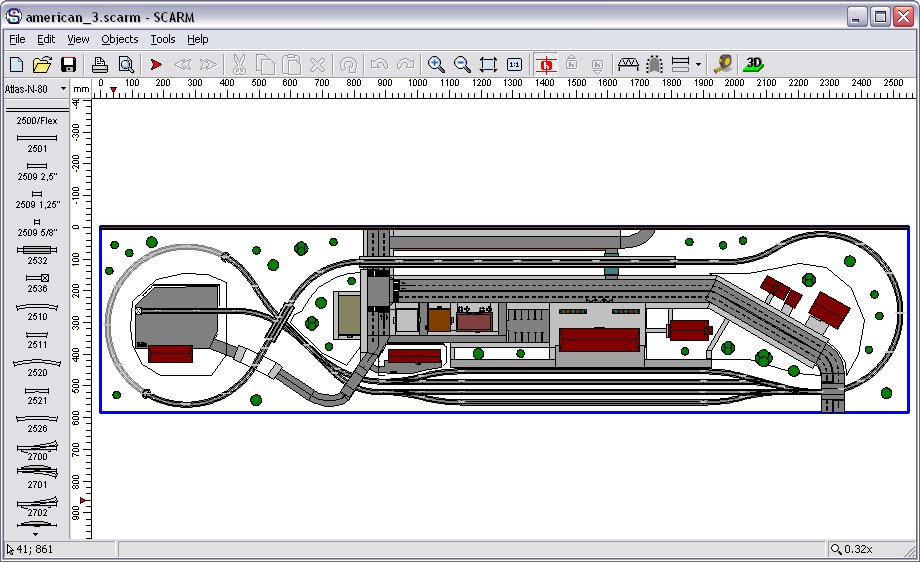Click the grayed-out Cut scissors icon

[238, 64]
